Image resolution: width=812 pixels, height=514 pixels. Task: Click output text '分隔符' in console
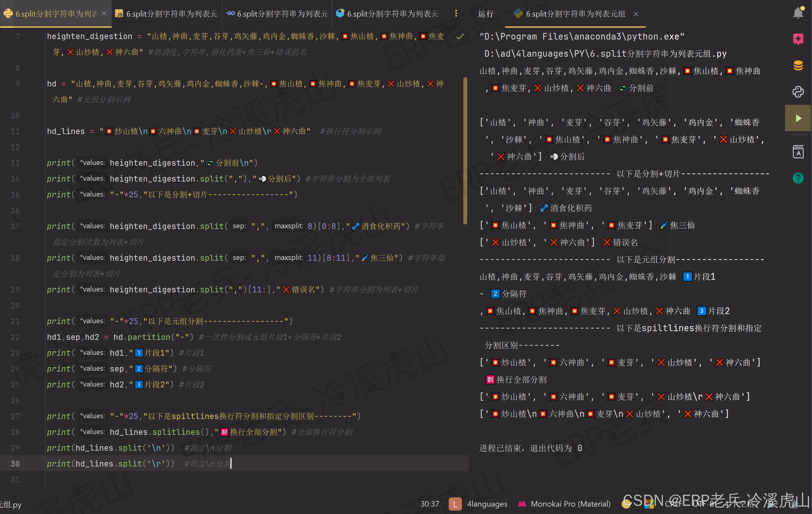(x=514, y=294)
